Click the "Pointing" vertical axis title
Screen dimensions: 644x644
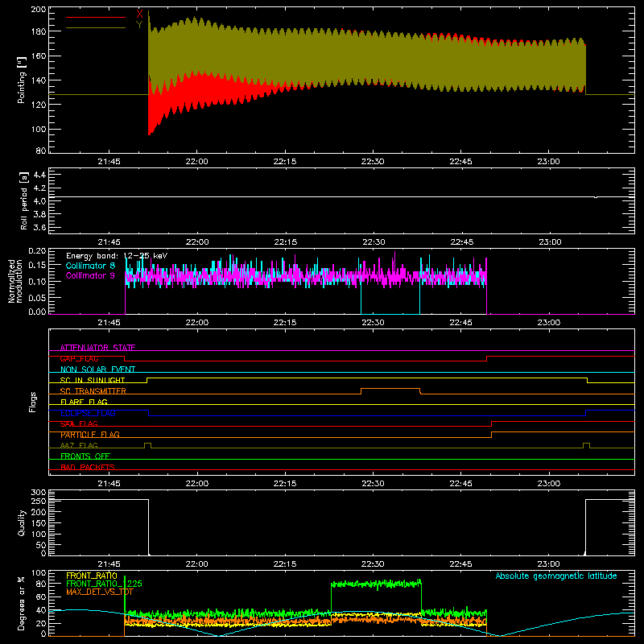coord(22,80)
